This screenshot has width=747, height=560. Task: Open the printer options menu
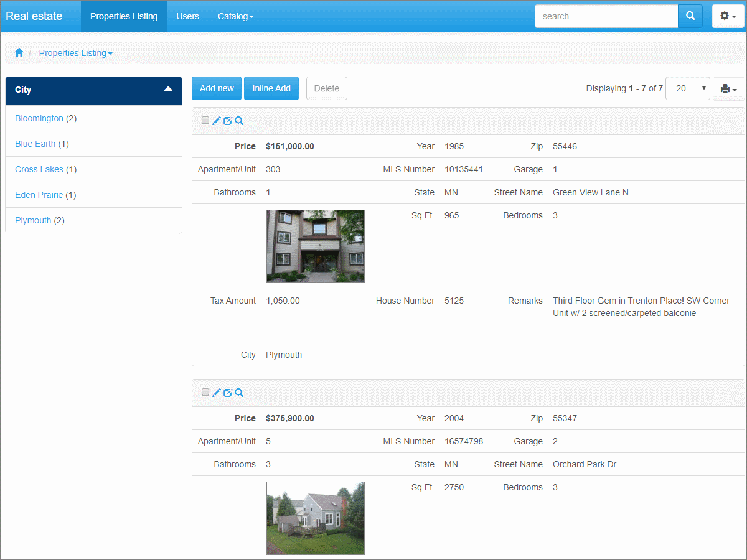(728, 89)
